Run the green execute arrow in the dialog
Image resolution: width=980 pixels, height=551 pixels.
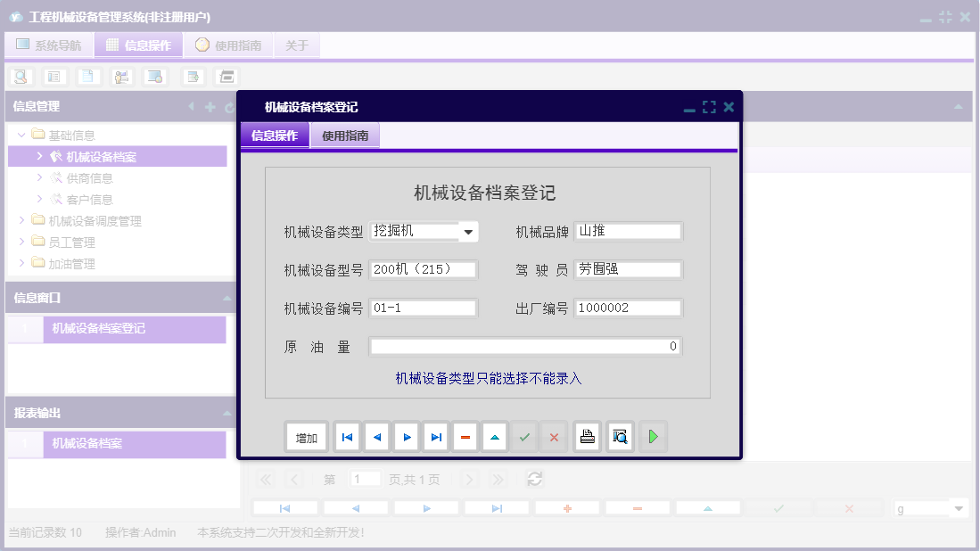pyautogui.click(x=652, y=436)
